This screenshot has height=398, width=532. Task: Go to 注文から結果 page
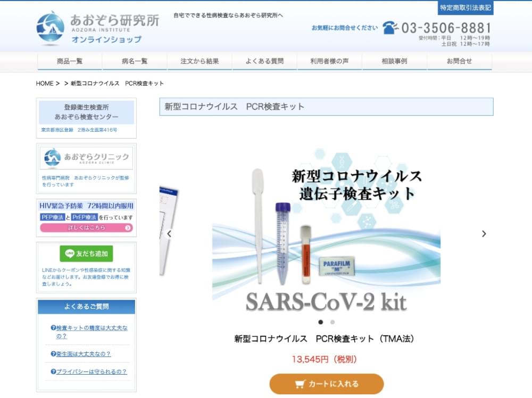[x=199, y=61]
